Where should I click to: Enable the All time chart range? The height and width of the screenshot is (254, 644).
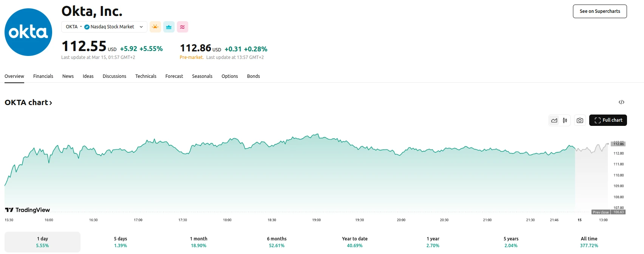tap(589, 242)
